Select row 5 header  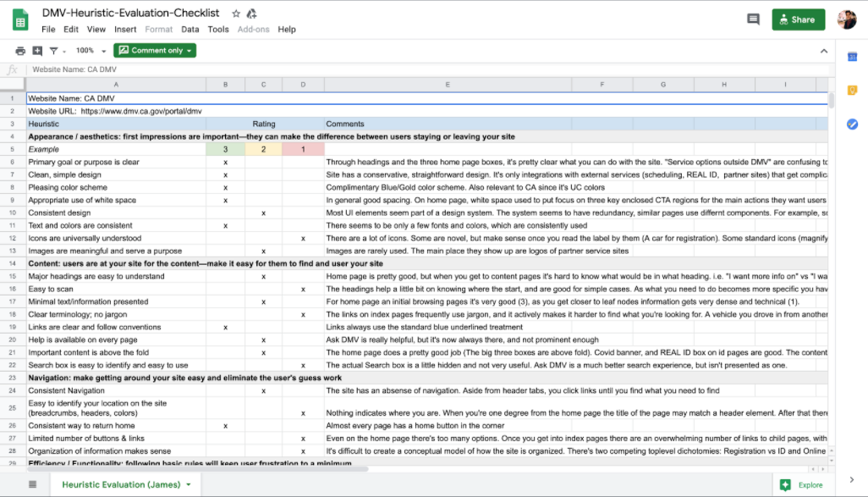tap(12, 149)
